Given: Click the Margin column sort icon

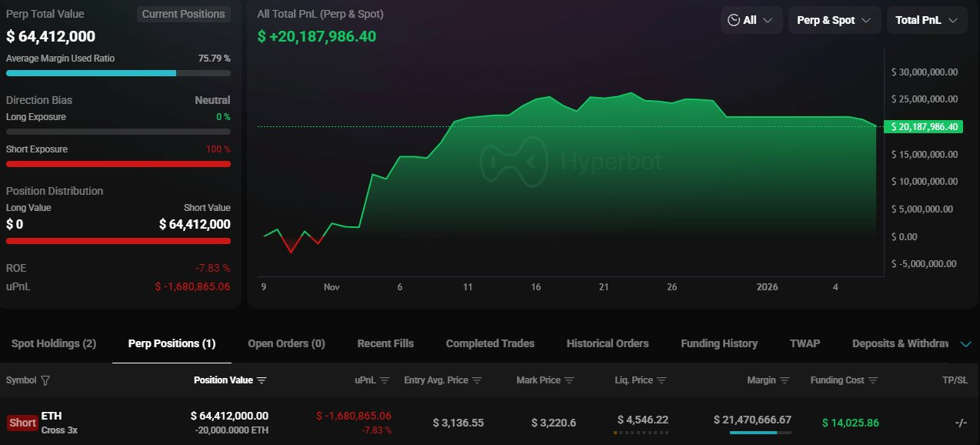Looking at the screenshot, I should tap(784, 380).
